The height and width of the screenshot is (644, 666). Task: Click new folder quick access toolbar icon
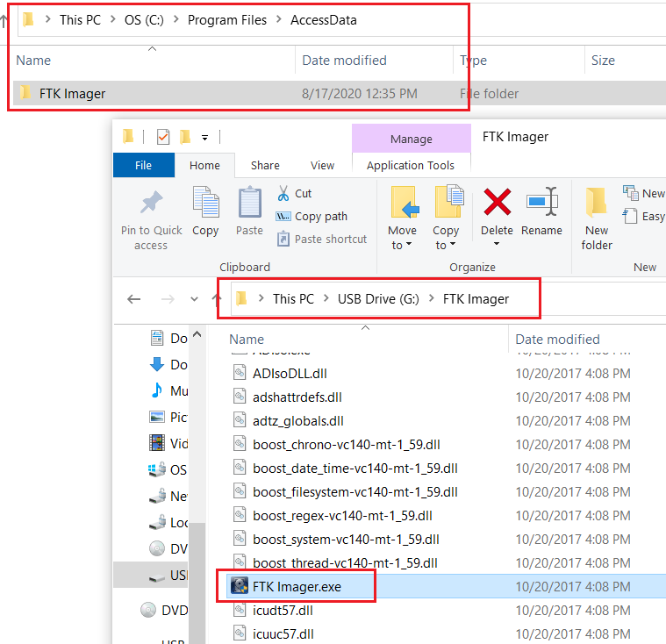click(x=185, y=137)
